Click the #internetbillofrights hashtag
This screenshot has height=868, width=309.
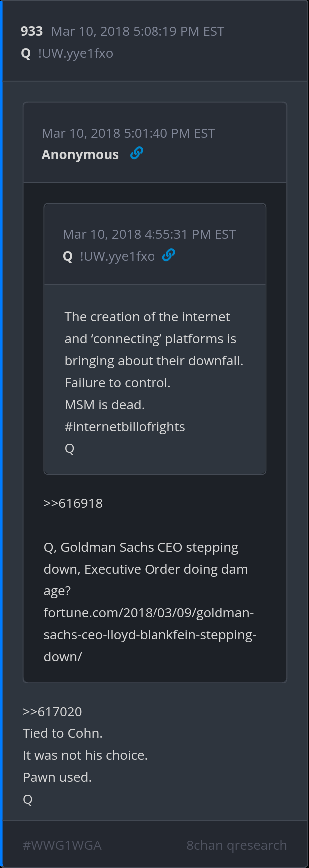click(125, 427)
